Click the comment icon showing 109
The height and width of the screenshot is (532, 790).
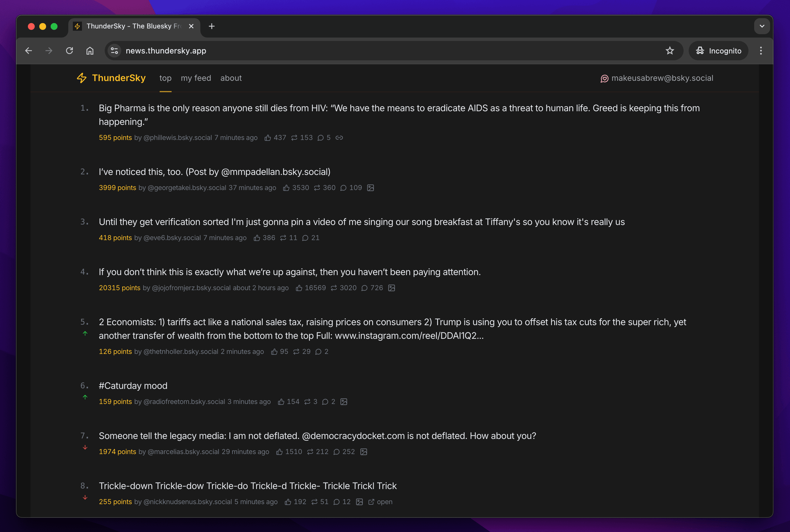(x=343, y=188)
